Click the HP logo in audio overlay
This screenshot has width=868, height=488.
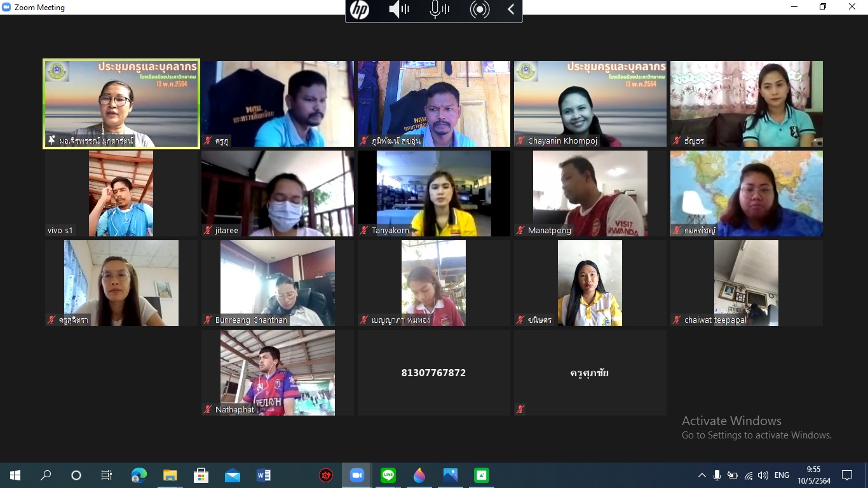tap(360, 10)
